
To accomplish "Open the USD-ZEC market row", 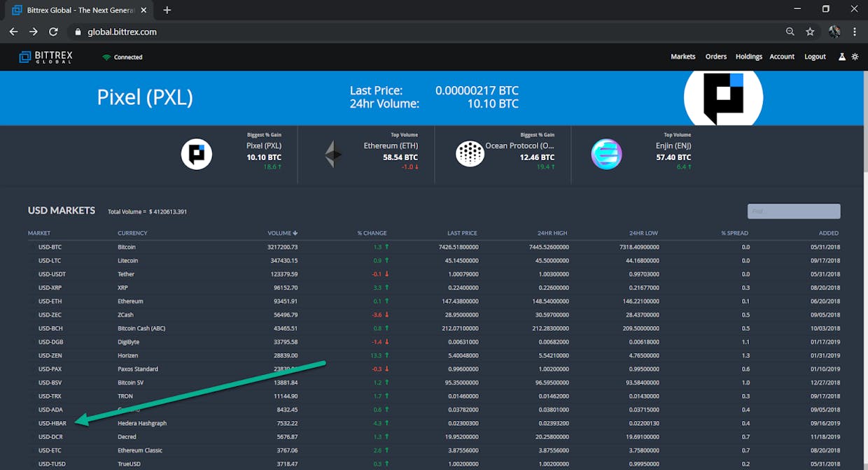I will (x=433, y=315).
